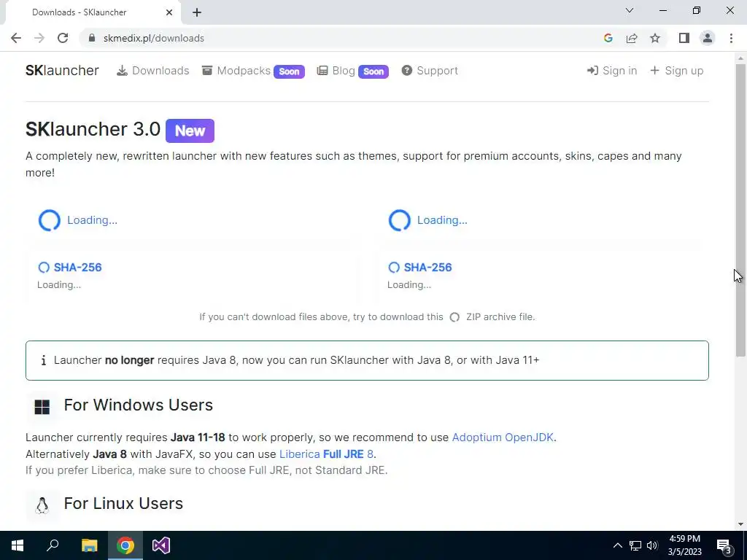This screenshot has width=747, height=560.
Task: Click the browser forward arrow
Action: tap(39, 38)
